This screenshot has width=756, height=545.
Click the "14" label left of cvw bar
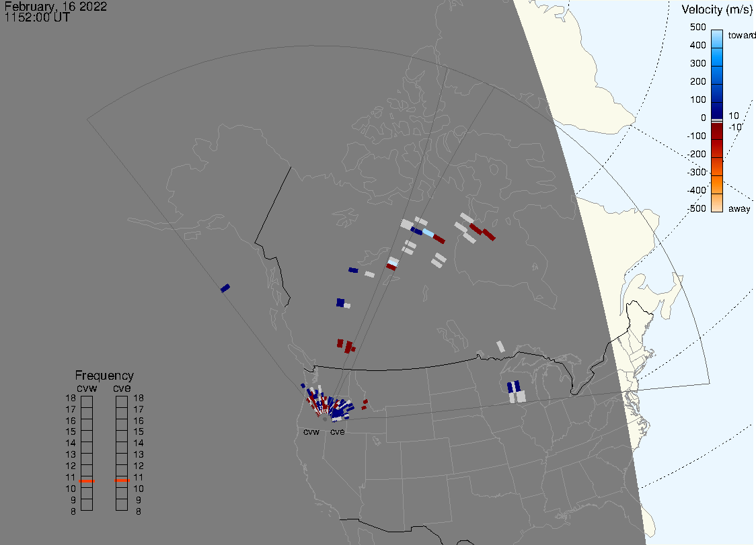click(x=71, y=444)
